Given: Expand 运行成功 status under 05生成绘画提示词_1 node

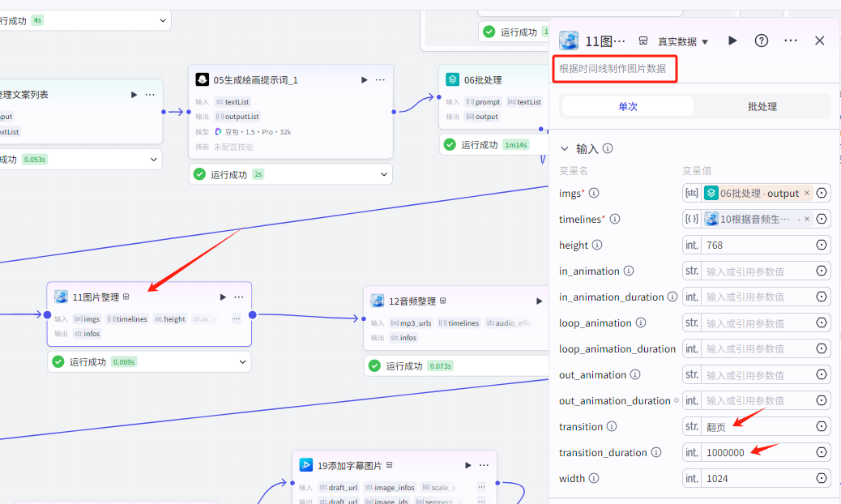Looking at the screenshot, I should [382, 173].
